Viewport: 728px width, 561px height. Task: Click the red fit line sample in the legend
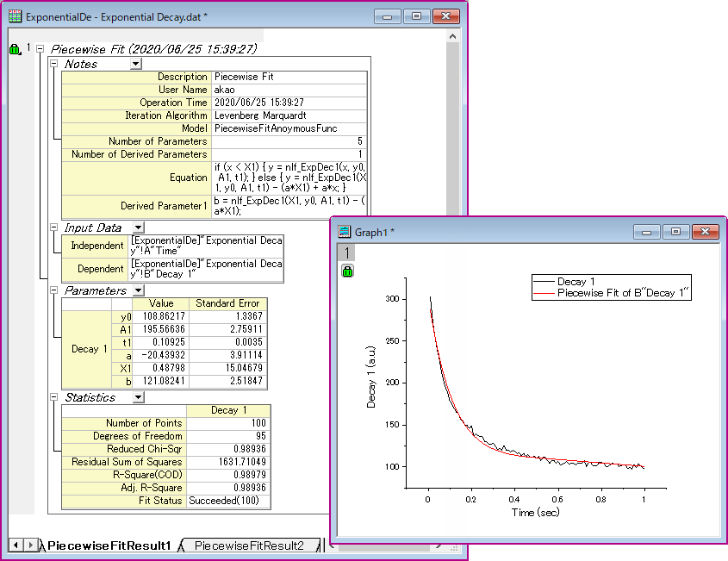coord(543,294)
